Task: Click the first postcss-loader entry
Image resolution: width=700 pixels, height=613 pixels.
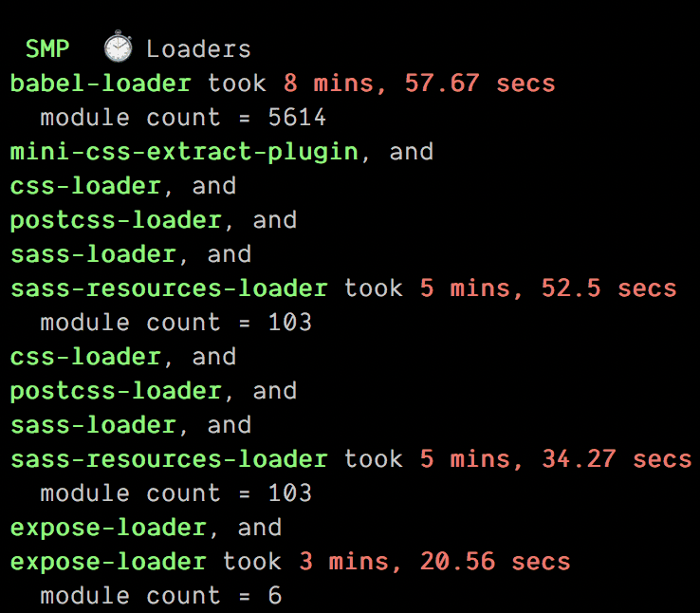Action: tap(116, 220)
